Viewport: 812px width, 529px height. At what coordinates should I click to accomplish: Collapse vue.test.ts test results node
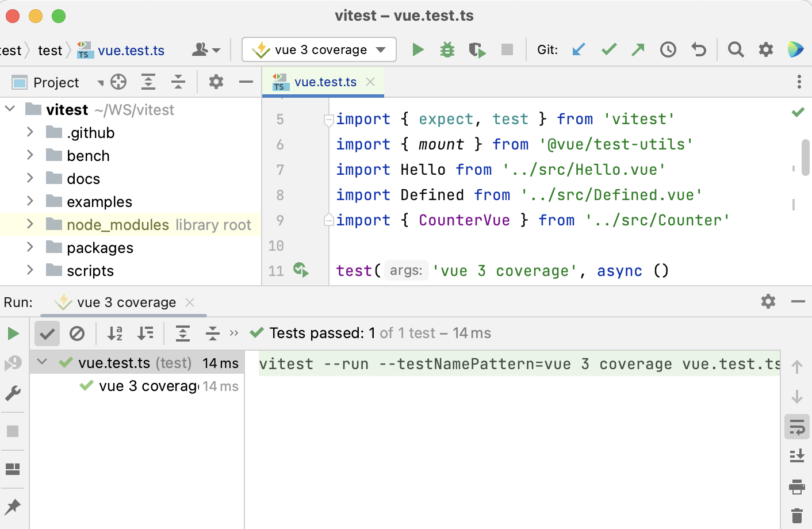[x=42, y=362]
